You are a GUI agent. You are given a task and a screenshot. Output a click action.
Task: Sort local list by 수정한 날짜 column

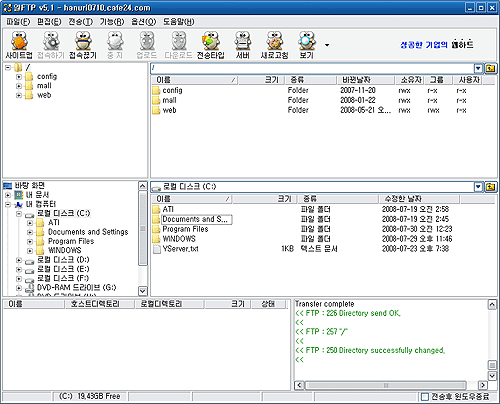point(419,199)
